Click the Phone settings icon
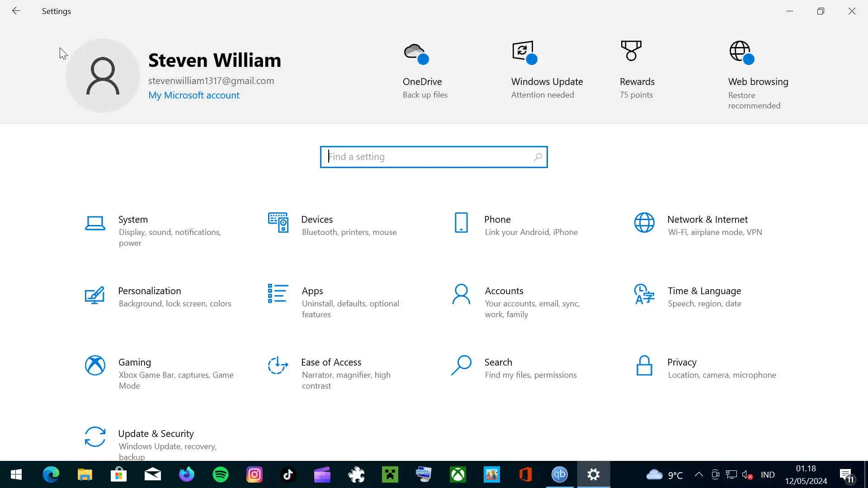The height and width of the screenshot is (488, 868). coord(461,222)
